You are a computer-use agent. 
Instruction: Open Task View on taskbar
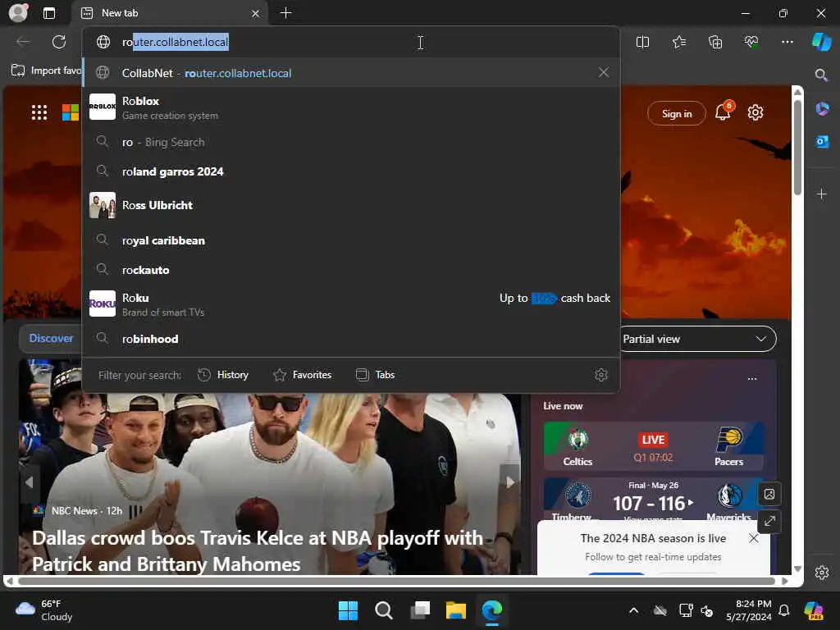coord(420,610)
